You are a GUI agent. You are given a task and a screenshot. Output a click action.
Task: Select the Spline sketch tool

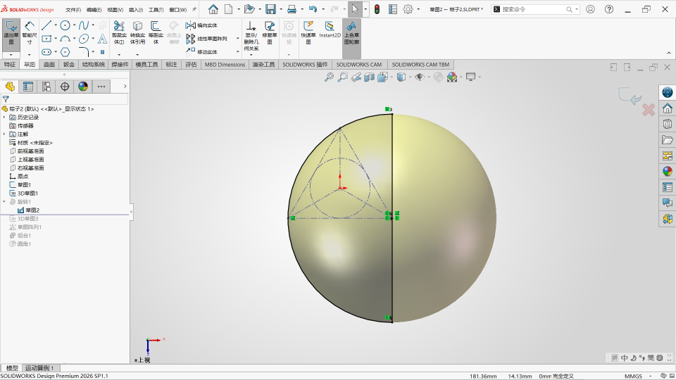[84, 25]
